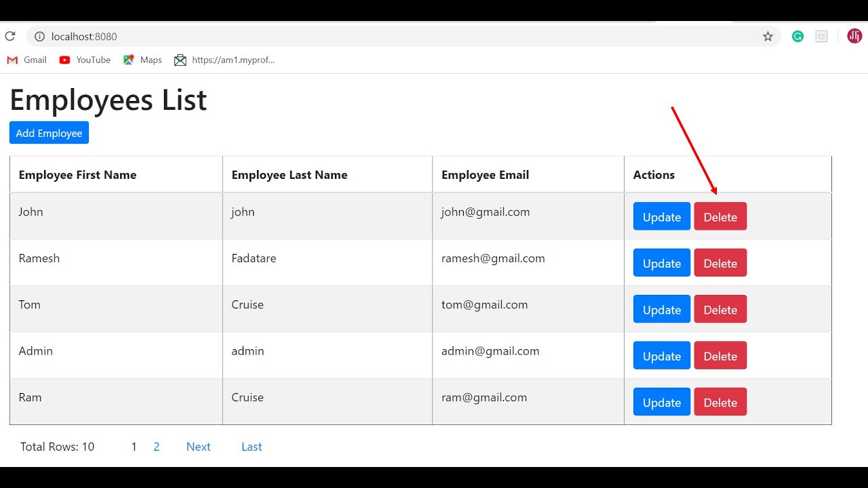This screenshot has height=488, width=868.
Task: Update the Admin employee row
Action: coord(662,356)
